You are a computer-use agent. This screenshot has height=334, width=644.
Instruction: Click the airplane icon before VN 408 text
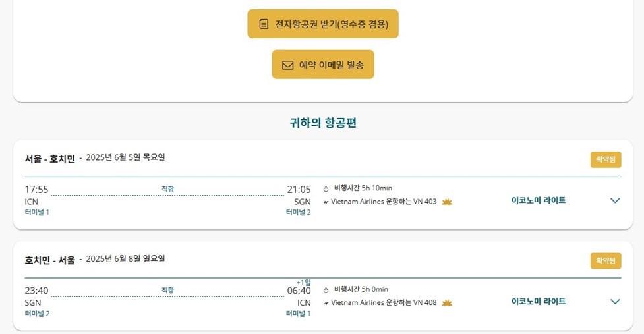[x=326, y=303]
